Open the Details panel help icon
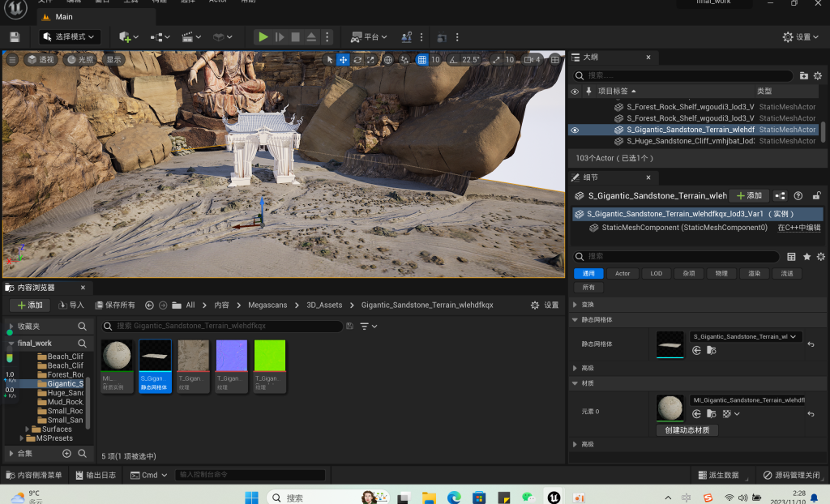Screen dimensions: 830x504 pyautogui.click(x=798, y=196)
